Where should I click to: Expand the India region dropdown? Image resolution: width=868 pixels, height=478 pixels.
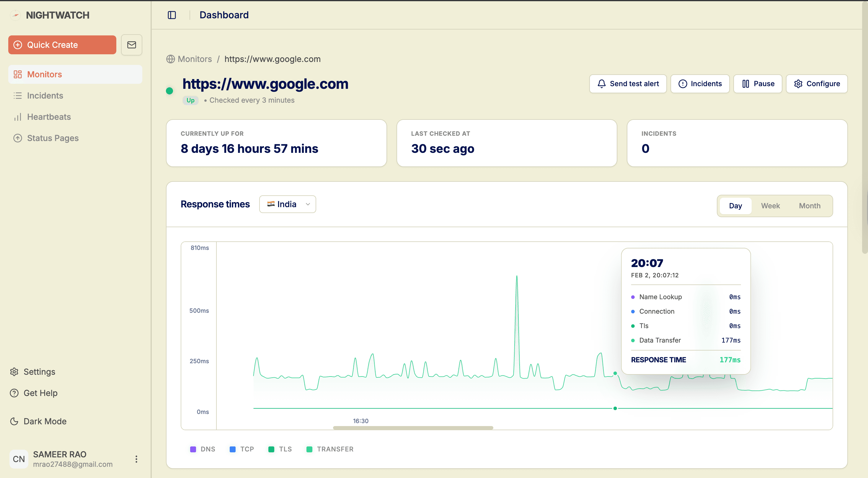pos(288,204)
